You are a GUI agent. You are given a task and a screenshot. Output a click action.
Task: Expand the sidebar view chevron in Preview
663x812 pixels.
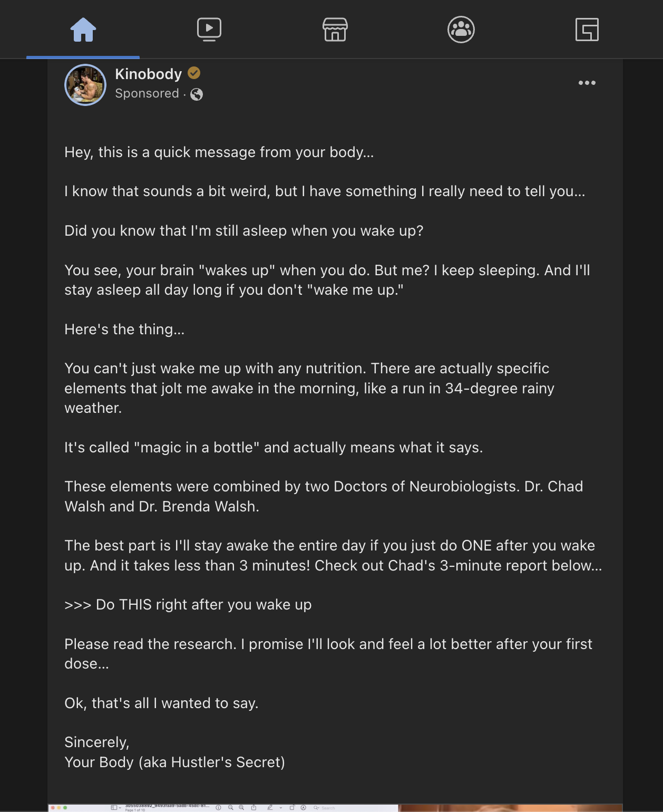(x=120, y=808)
